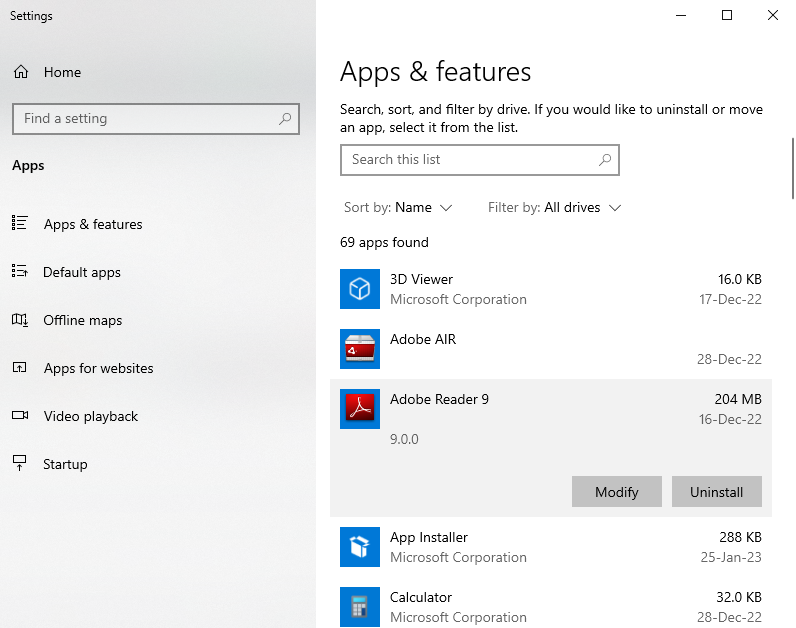
Task: Click the Startup icon in sidebar
Action: point(20,463)
